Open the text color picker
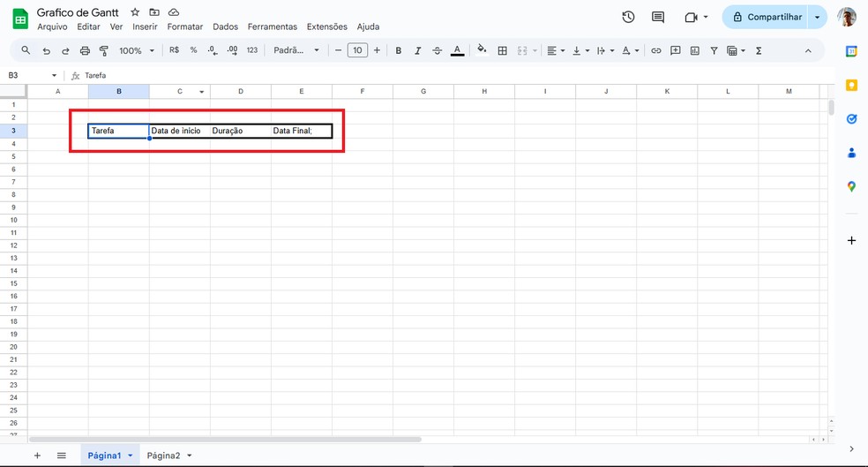This screenshot has width=868, height=467. pyautogui.click(x=457, y=50)
